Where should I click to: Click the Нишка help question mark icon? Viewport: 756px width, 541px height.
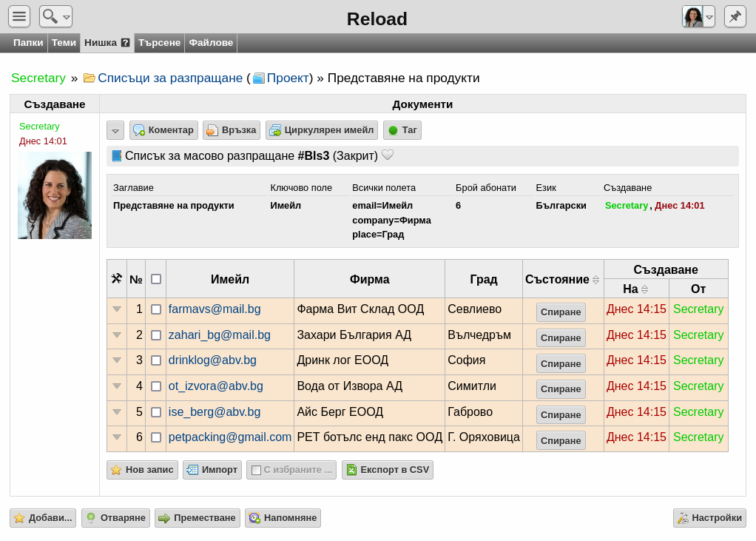tap(125, 42)
